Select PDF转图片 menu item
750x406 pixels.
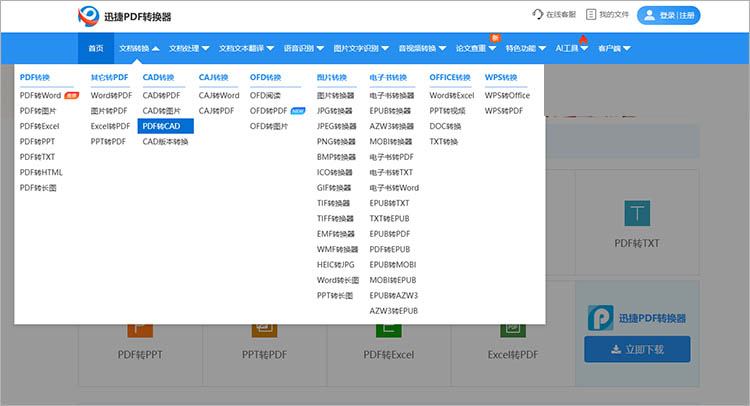tap(38, 110)
